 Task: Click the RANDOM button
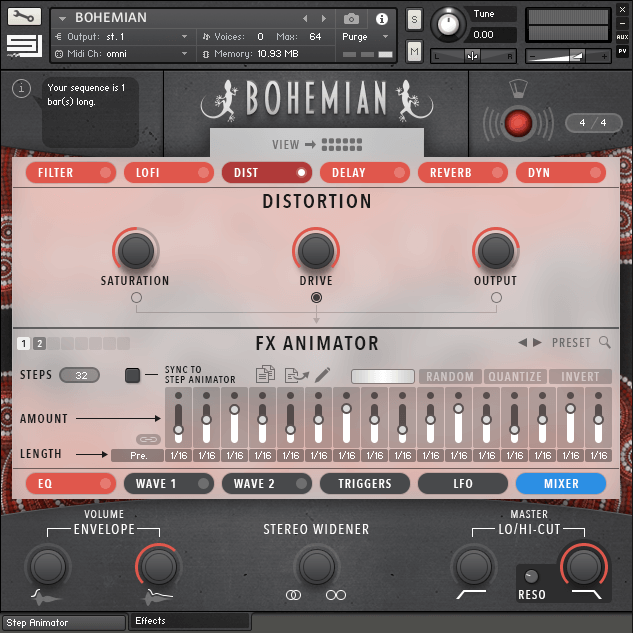(x=450, y=377)
